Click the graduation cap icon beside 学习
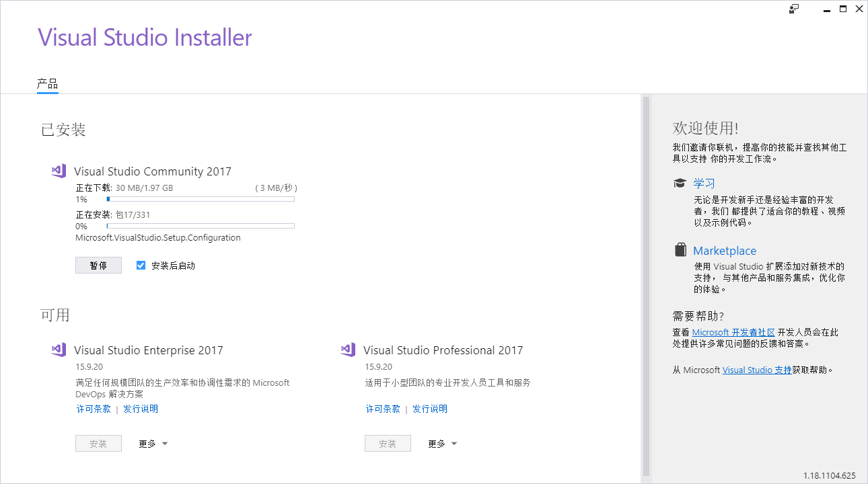Viewport: 868px width, 484px height. [x=680, y=182]
